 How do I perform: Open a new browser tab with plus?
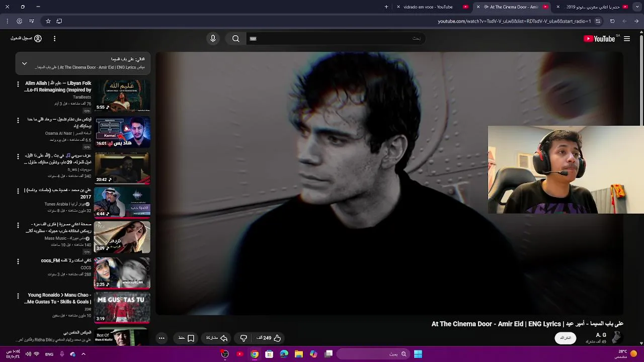[x=386, y=7]
